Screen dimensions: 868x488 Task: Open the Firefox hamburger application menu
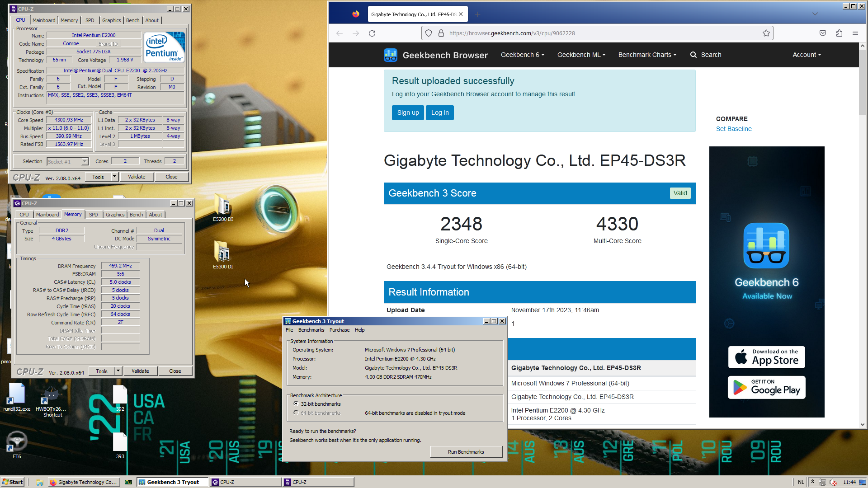855,33
